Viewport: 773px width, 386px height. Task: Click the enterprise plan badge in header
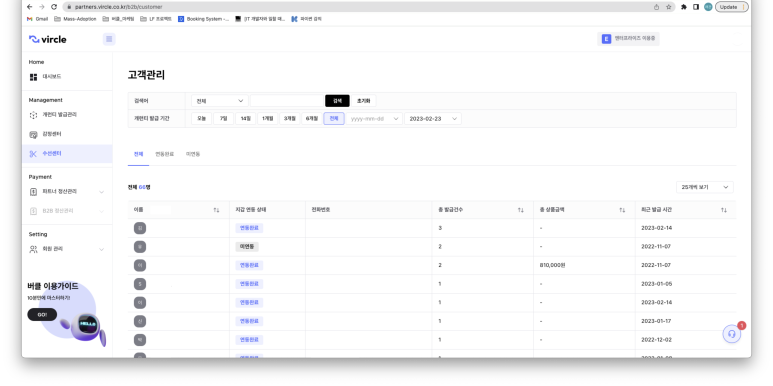point(628,38)
